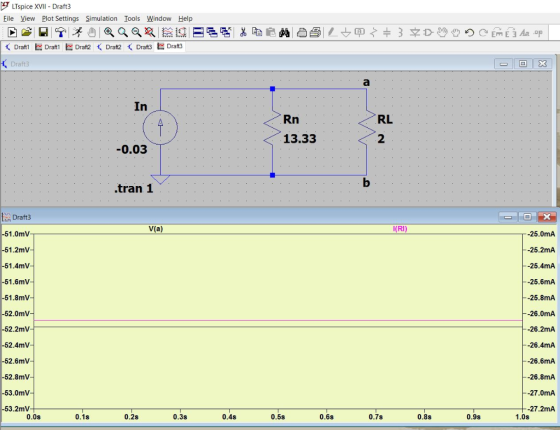Image resolution: width=560 pixels, height=430 pixels.
Task: Click the Zoom Out magnifier icon
Action: tap(136, 32)
